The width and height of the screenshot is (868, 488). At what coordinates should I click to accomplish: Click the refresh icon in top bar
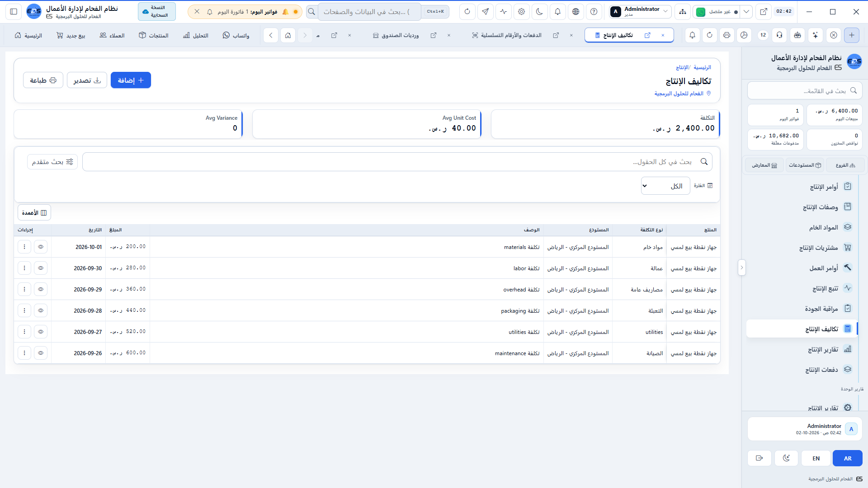point(467,12)
